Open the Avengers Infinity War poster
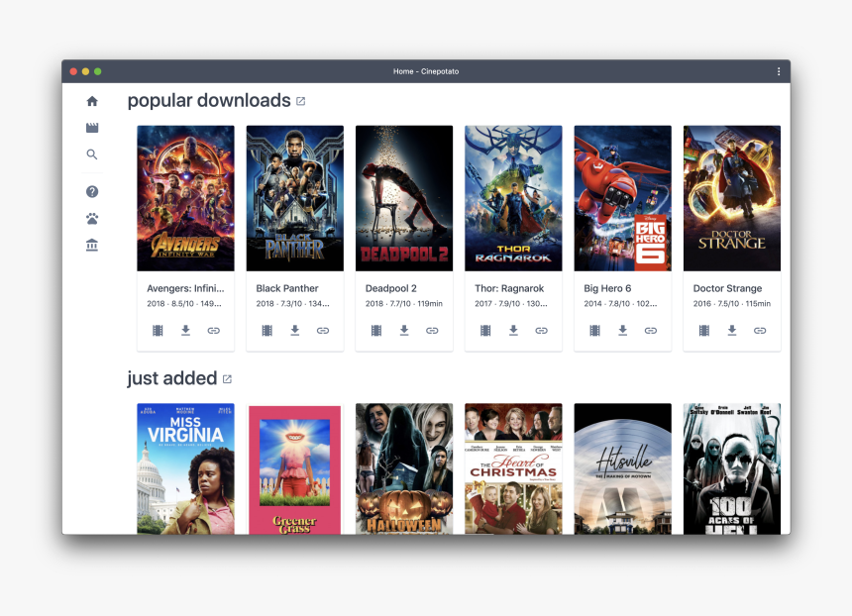The image size is (852, 616). click(185, 198)
